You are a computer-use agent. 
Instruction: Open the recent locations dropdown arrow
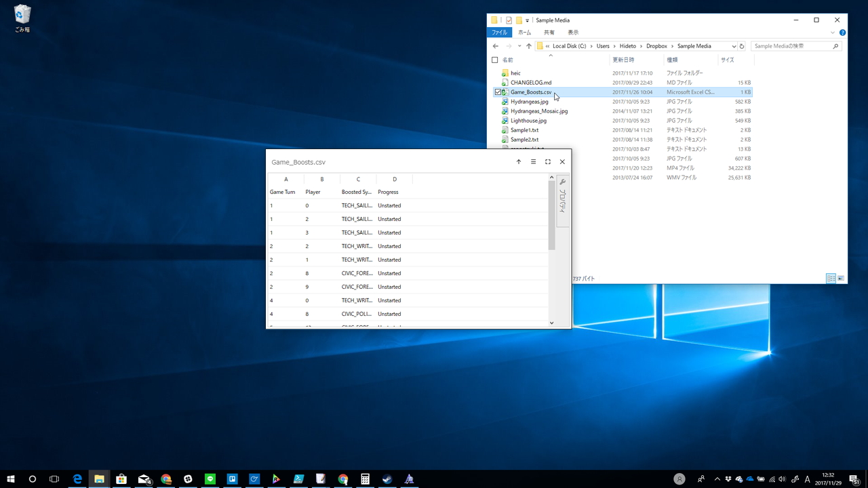[x=519, y=46]
